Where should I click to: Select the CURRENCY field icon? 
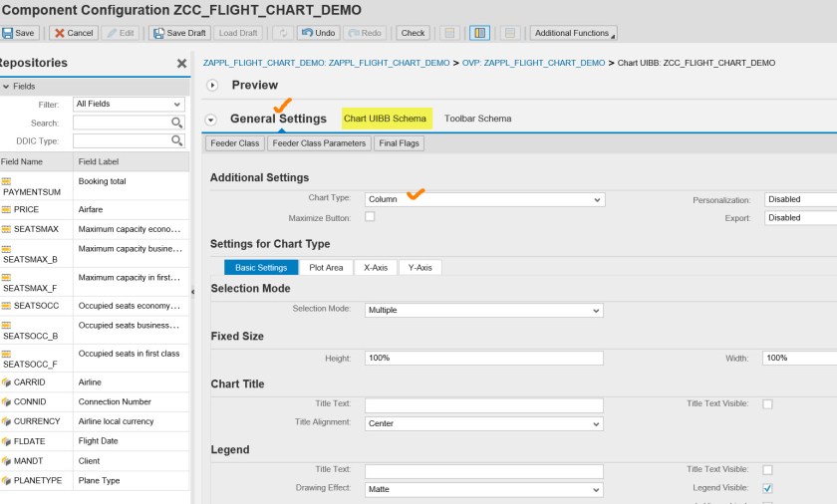(6, 421)
